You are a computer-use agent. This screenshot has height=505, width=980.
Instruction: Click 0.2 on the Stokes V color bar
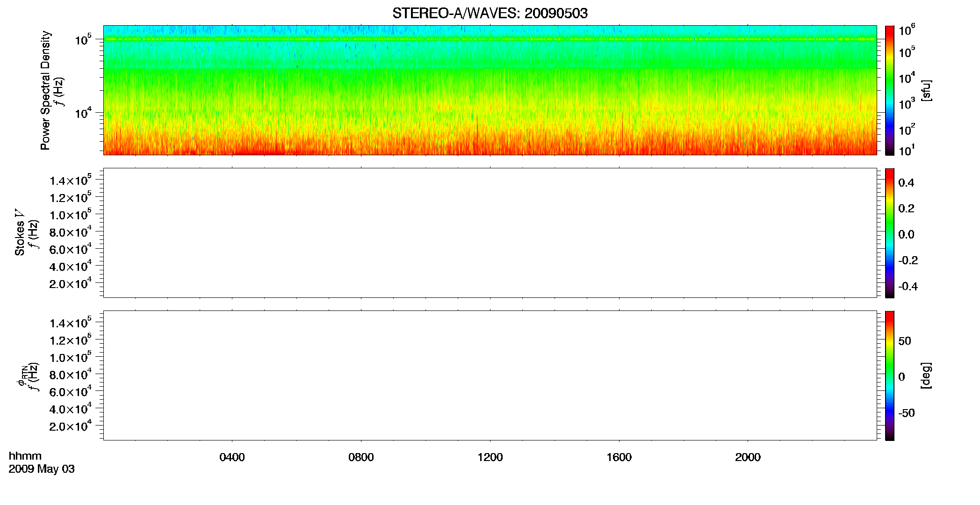tap(906, 208)
